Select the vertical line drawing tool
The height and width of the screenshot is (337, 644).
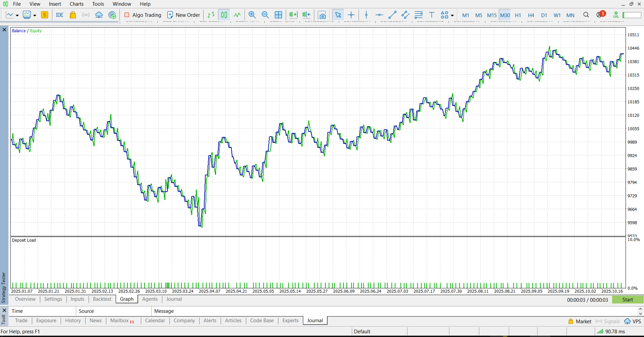coord(366,15)
